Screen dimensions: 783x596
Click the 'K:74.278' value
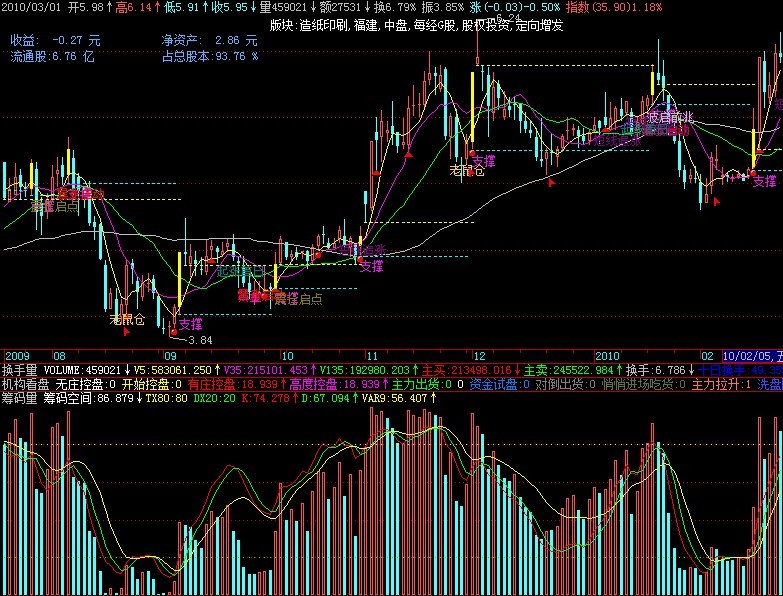[265, 398]
